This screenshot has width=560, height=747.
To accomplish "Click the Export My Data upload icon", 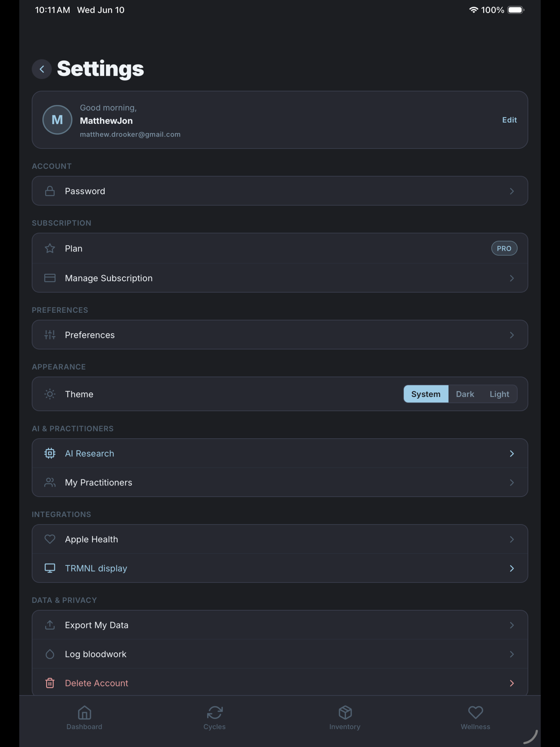I will [x=50, y=625].
